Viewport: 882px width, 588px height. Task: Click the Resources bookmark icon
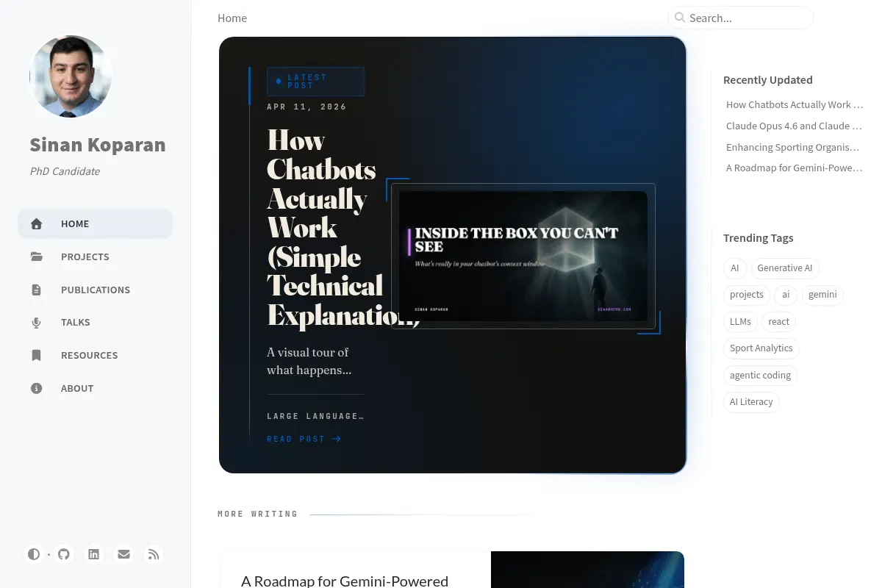click(37, 355)
